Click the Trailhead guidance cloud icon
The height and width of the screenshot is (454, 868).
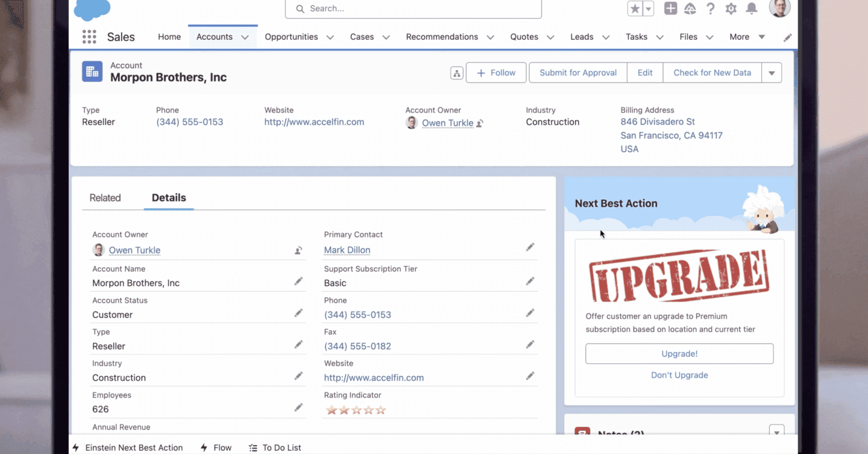pyautogui.click(x=690, y=8)
